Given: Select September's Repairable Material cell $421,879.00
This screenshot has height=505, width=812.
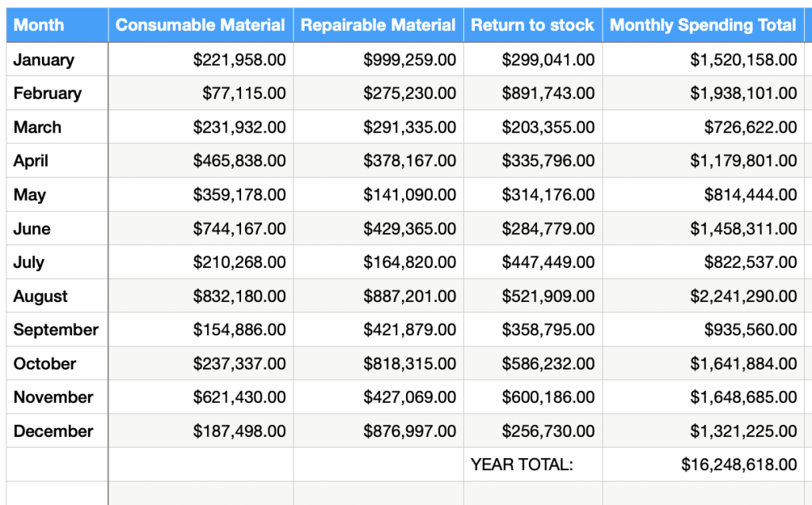Looking at the screenshot, I should [x=409, y=330].
